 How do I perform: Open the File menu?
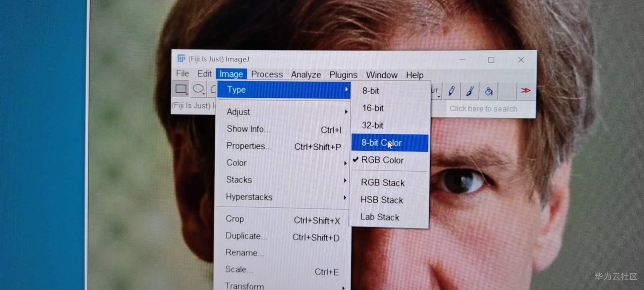[x=183, y=74]
